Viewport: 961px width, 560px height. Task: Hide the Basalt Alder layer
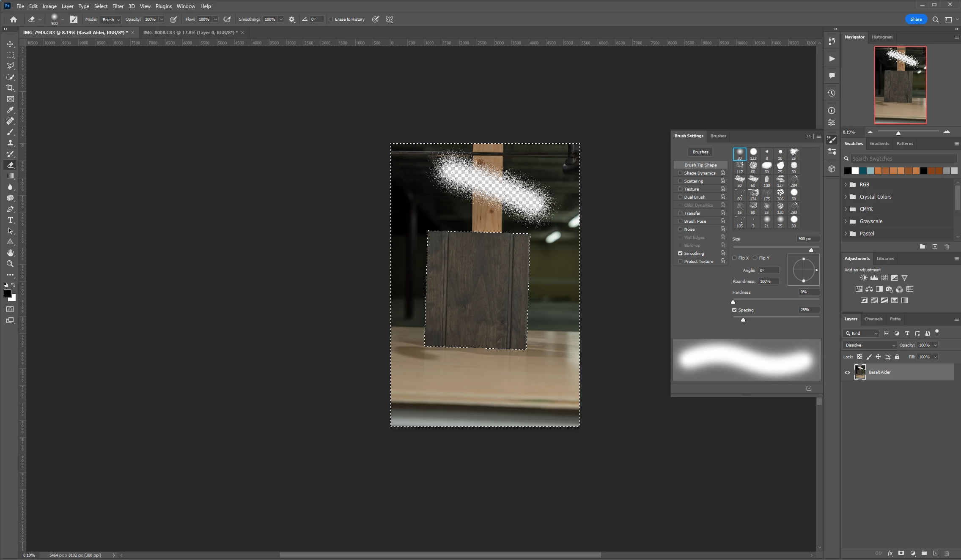(x=847, y=372)
